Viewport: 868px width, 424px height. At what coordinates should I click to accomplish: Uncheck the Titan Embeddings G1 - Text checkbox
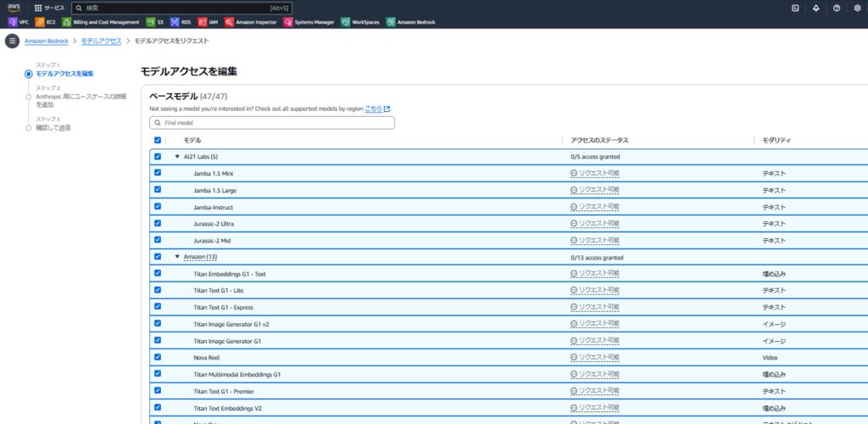(158, 273)
